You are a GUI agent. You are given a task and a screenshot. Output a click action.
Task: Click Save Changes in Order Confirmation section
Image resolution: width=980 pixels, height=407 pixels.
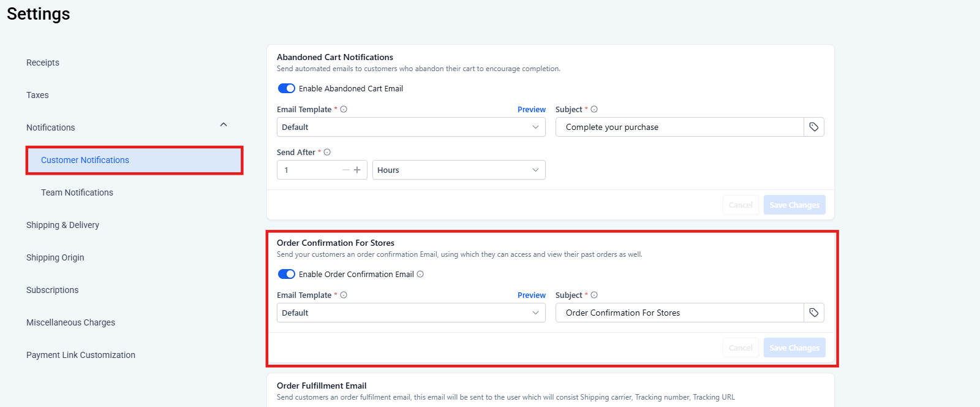pyautogui.click(x=794, y=348)
